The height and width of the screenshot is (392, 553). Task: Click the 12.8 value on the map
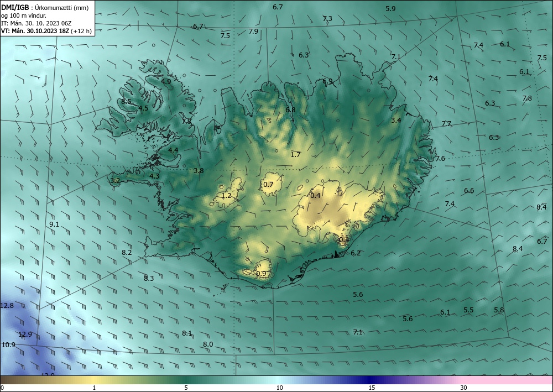[7, 306]
